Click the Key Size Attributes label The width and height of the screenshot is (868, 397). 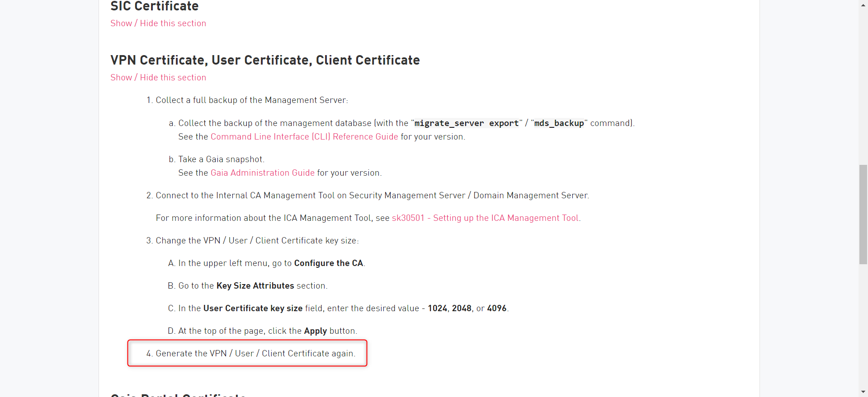255,285
